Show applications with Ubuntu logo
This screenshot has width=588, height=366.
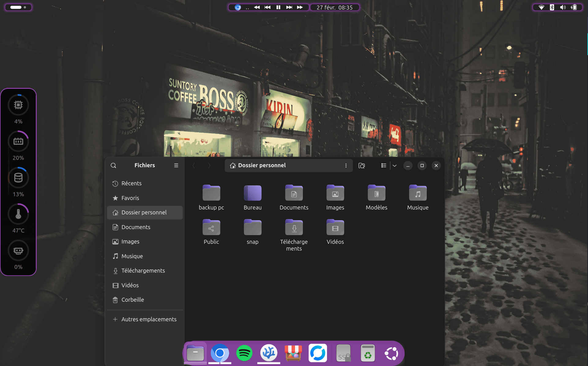392,353
